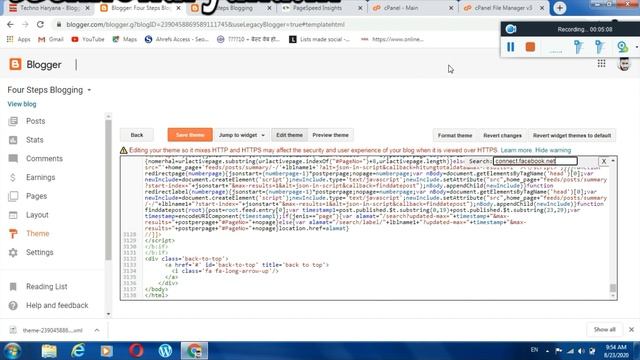Open the Comments icon in sidebar

pos(13,158)
